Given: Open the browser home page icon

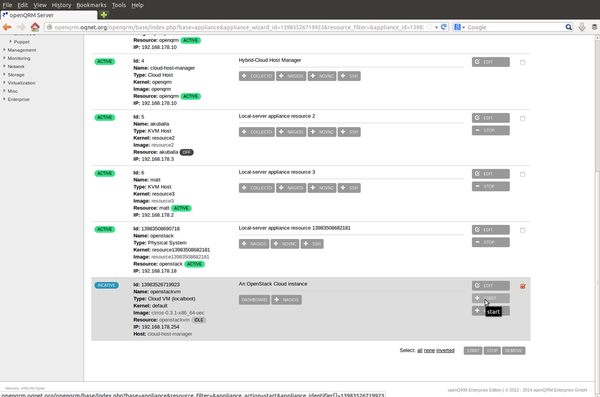Looking at the screenshot, I should point(35,27).
